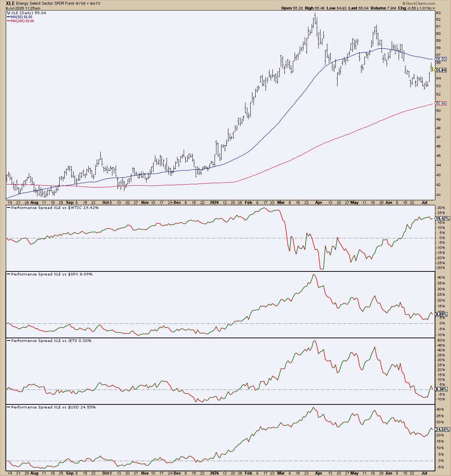Click the "Energy Select Sector SPDR Fund" title text

pyautogui.click(x=45, y=3)
